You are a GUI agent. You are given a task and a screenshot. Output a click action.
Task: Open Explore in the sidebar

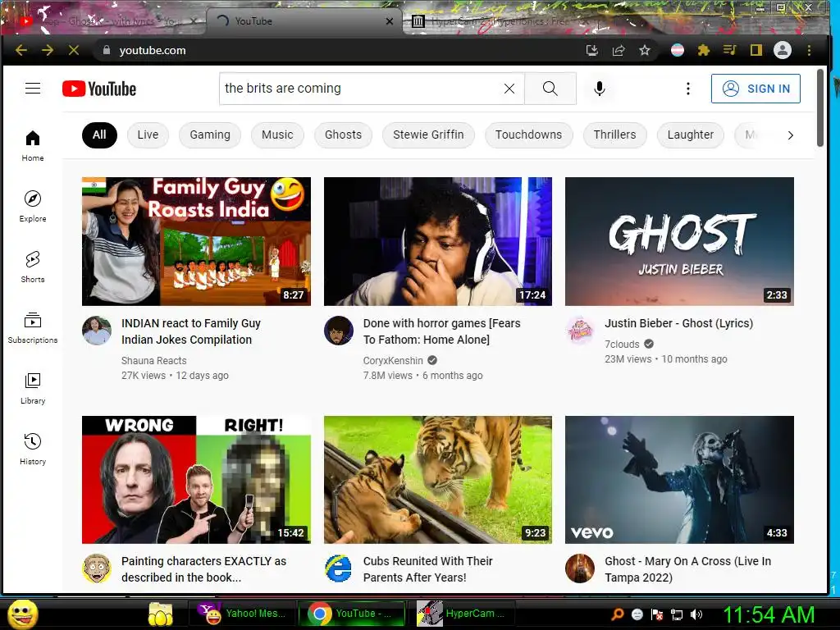click(33, 206)
